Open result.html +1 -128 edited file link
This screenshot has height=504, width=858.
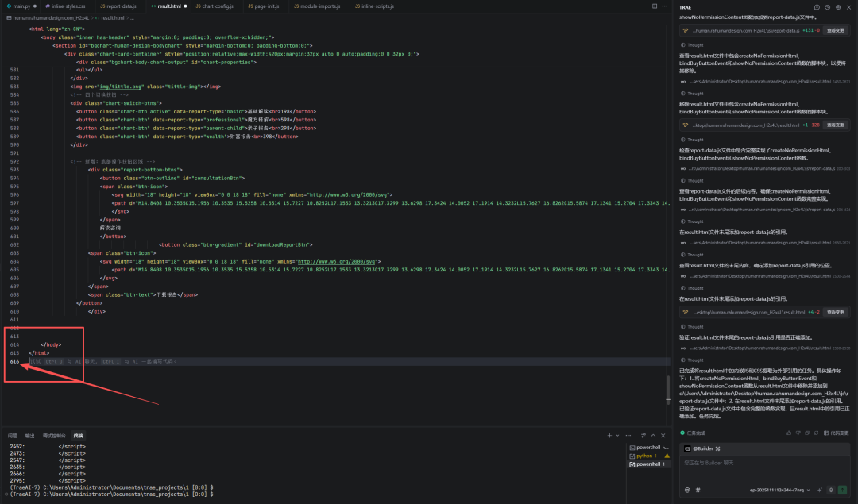pos(747,125)
